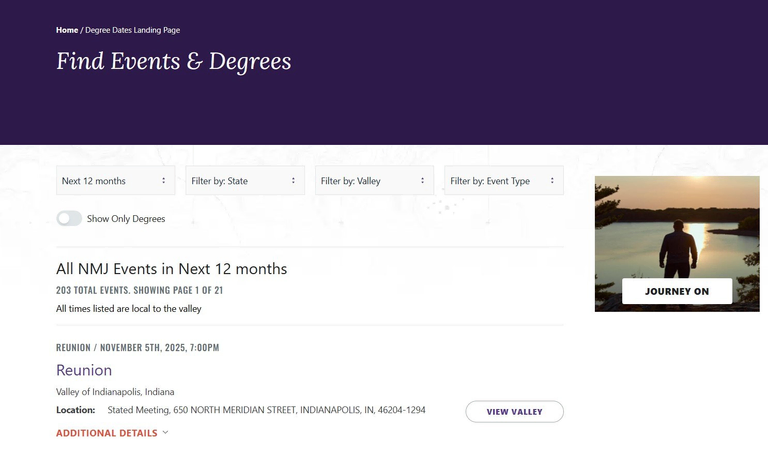Screen dimensions: 768x449
Task: Click the Journey On button
Action: [677, 291]
